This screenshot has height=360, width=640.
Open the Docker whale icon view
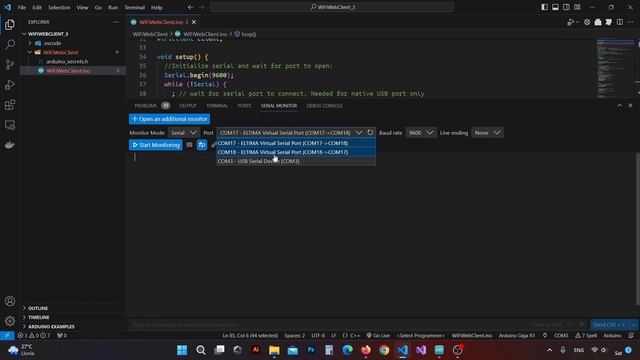coord(10,145)
